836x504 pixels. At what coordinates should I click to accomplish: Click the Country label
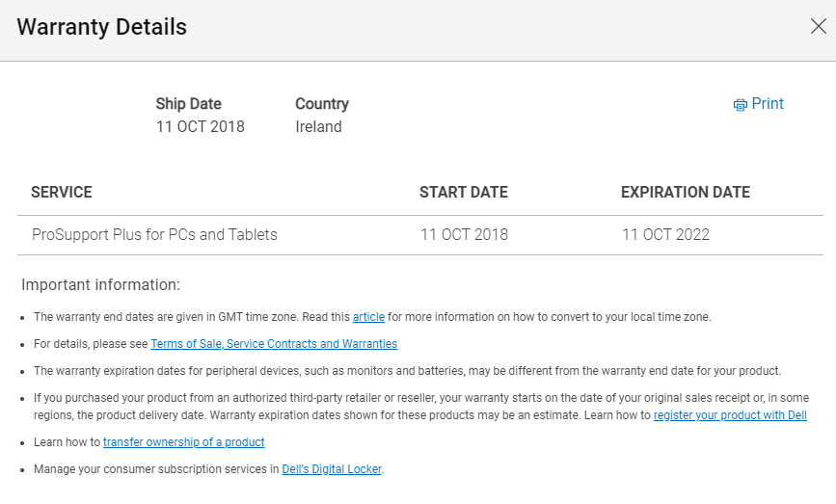(322, 104)
